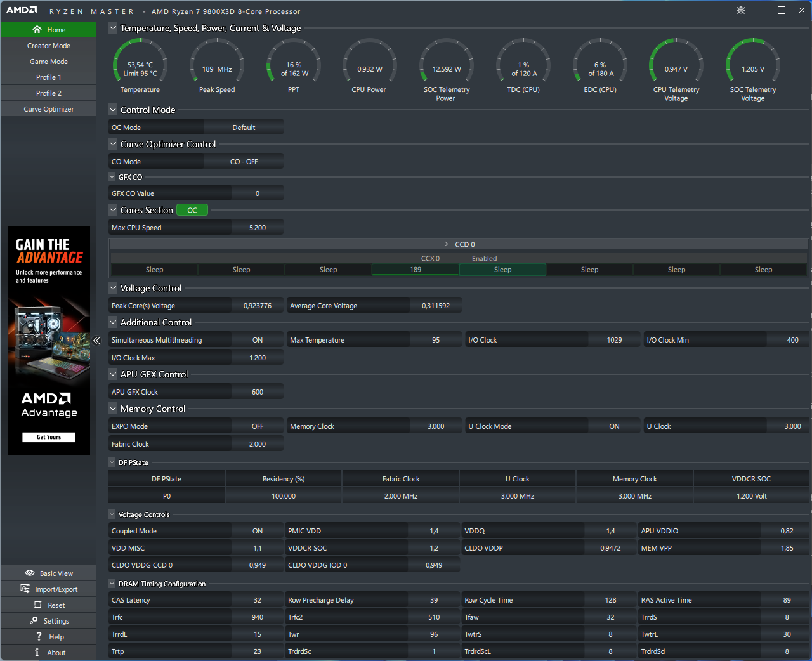Open Curve Optimizer tab

(49, 109)
